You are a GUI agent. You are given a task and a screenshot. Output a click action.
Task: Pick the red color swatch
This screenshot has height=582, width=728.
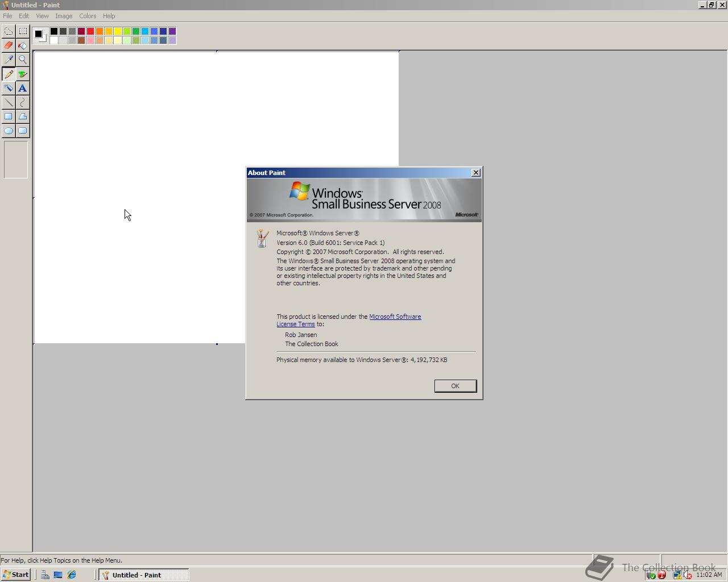[x=90, y=31]
